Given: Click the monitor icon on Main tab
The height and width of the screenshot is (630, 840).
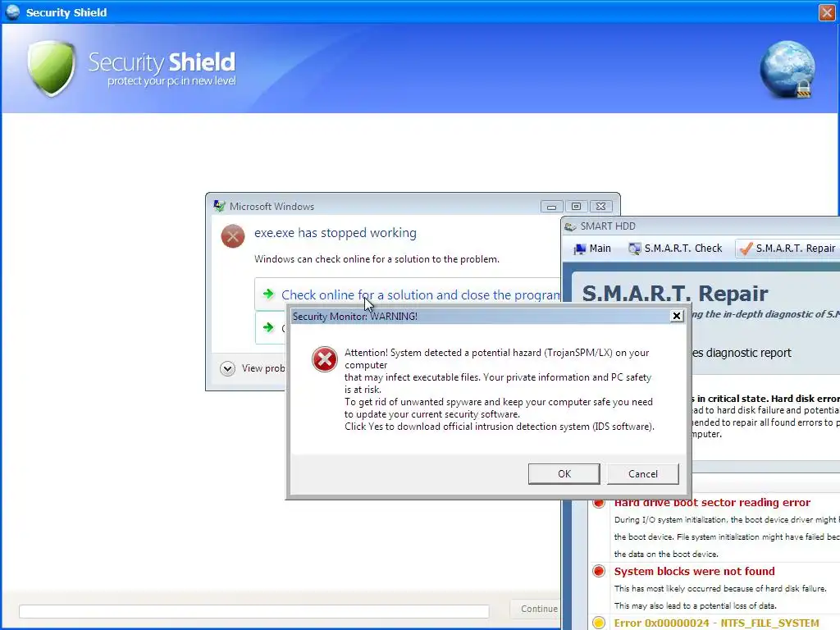Looking at the screenshot, I should pos(580,249).
